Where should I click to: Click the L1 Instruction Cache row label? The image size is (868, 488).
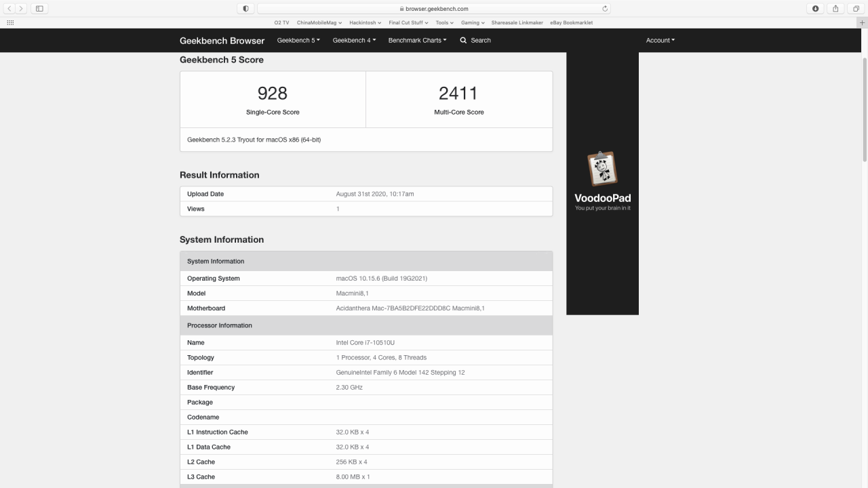[x=218, y=432]
